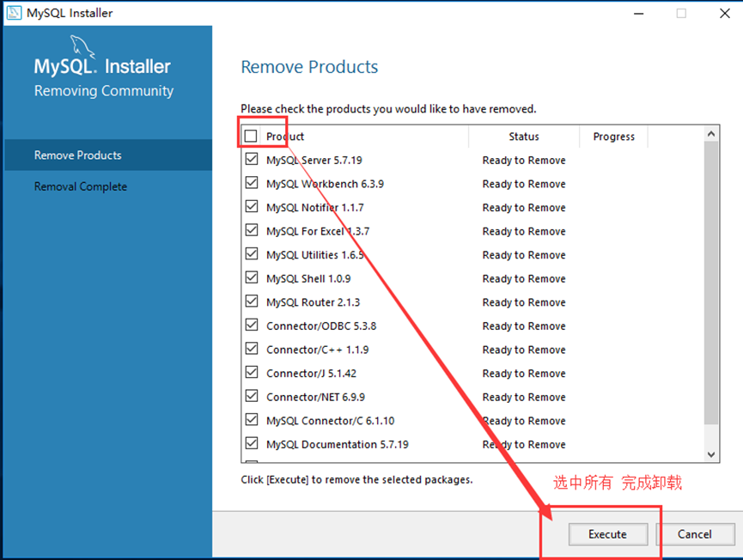Click the Remove Products page heading
Screen dimensions: 743x560
[x=309, y=67]
